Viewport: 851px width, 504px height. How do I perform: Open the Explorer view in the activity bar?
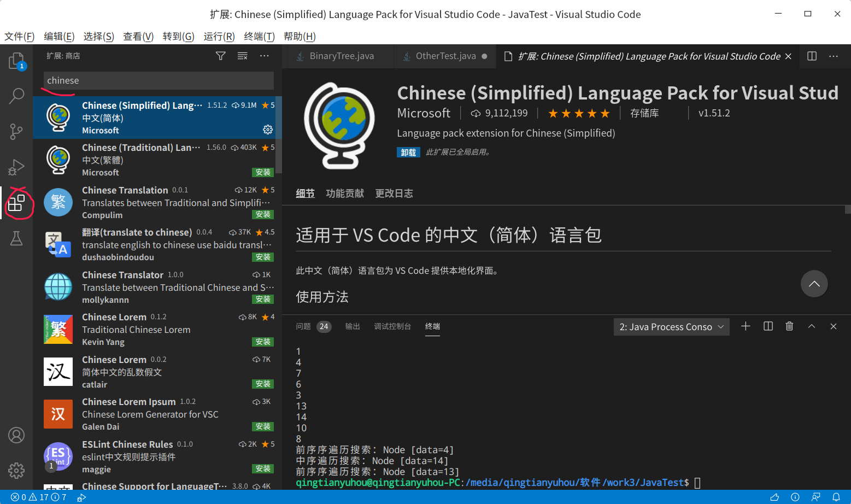click(x=16, y=61)
